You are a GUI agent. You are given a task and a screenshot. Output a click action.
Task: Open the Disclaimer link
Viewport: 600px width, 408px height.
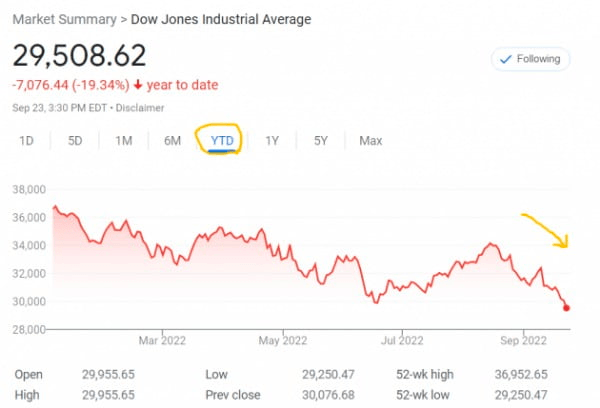140,109
